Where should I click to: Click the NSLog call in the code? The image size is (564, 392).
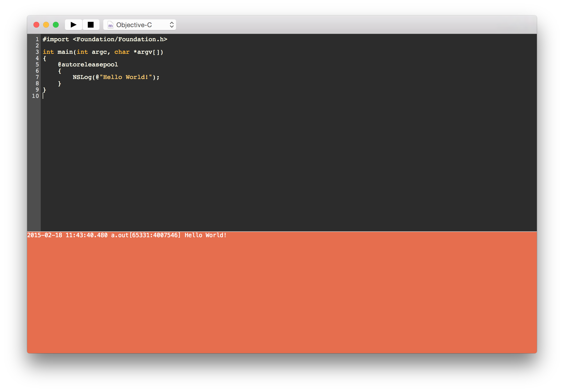tap(82, 77)
